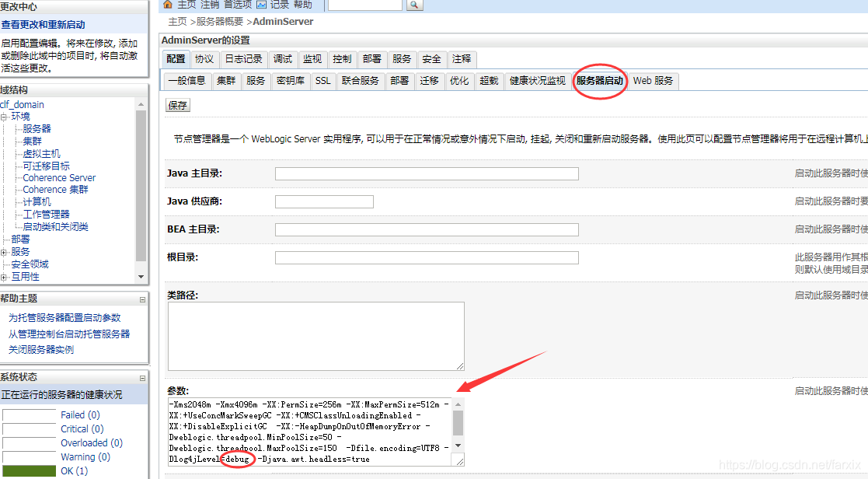Screen dimensions: 868x479
Task: Switch to 监视 tab
Action: pyautogui.click(x=312, y=58)
